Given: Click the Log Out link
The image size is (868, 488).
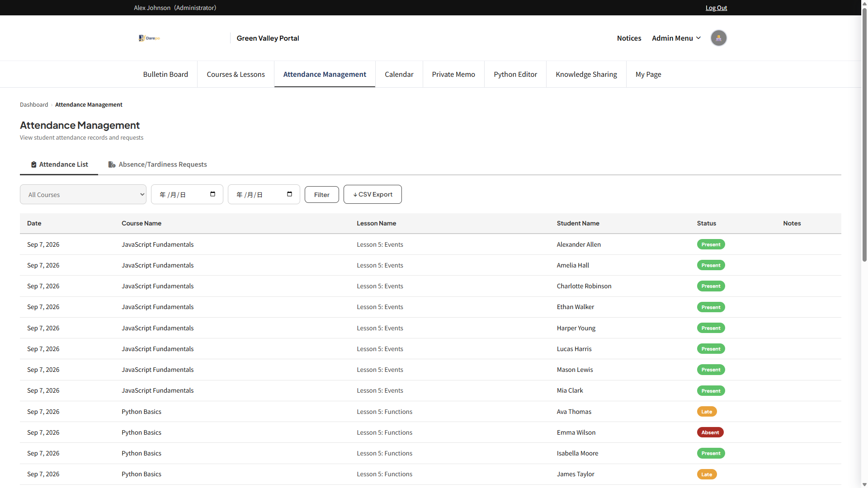Looking at the screenshot, I should (x=716, y=8).
